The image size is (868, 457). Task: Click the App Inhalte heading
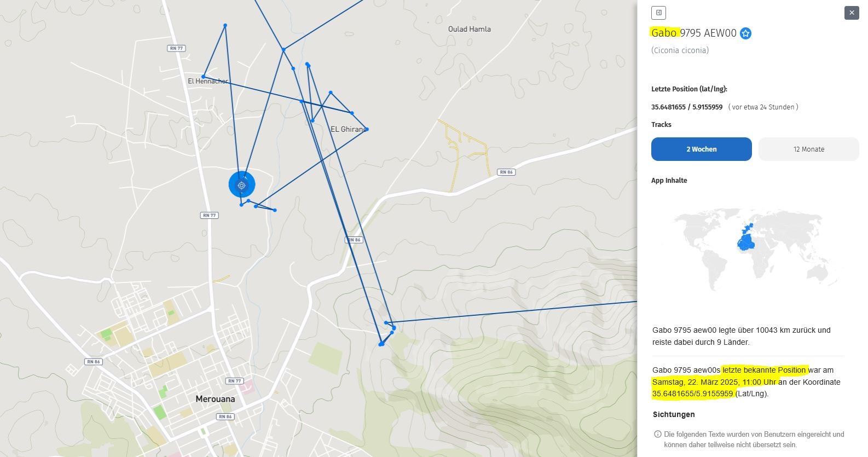(x=669, y=180)
